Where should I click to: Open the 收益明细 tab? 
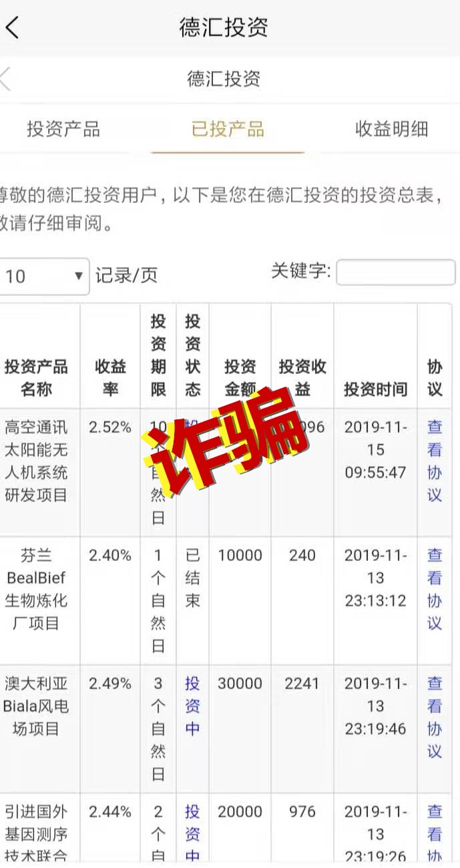point(391,129)
